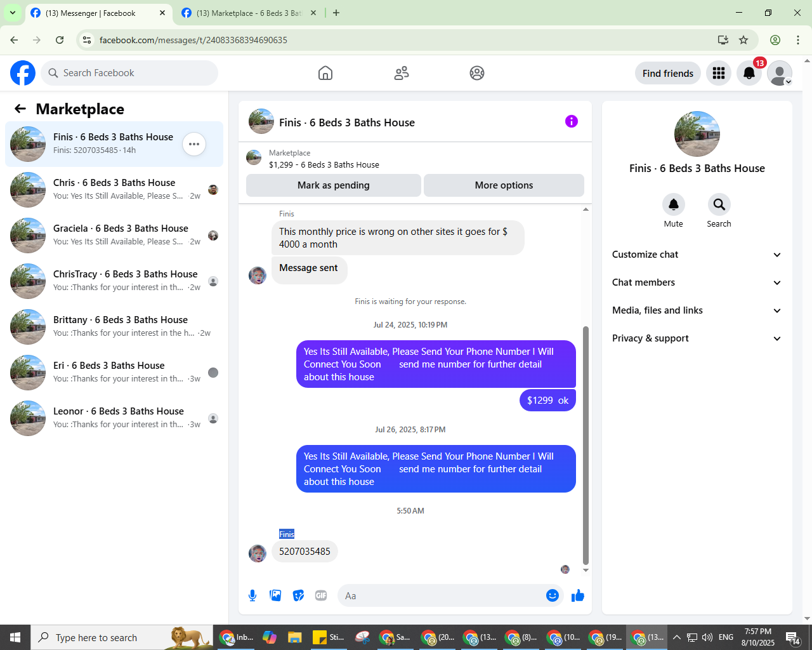This screenshot has width=812, height=650.
Task: Open Graciela · 6 Beds 3 Baths House conversation
Action: click(x=114, y=235)
